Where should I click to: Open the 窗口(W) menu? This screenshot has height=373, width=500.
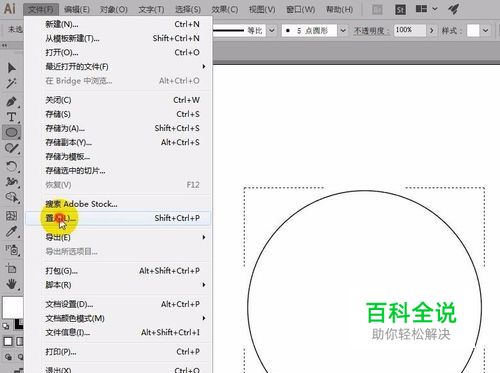click(300, 9)
